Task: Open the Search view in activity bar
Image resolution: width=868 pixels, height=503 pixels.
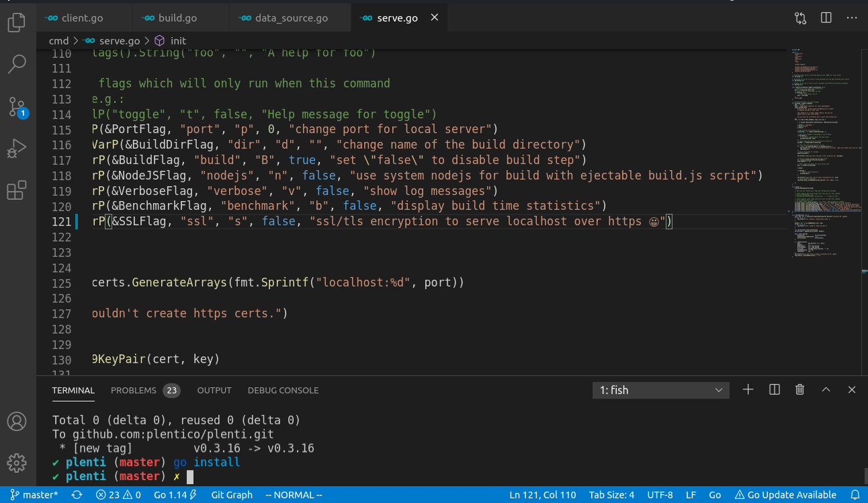Action: click(16, 65)
